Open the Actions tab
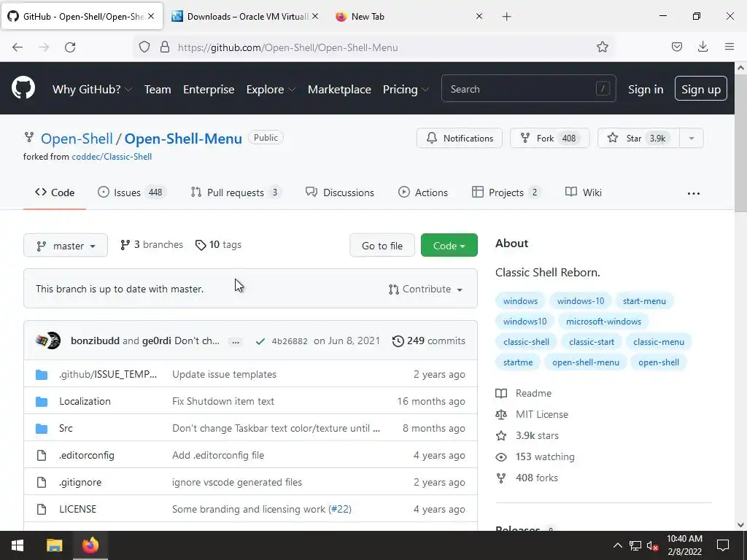Screen dimensions: 747x560 (x=423, y=192)
